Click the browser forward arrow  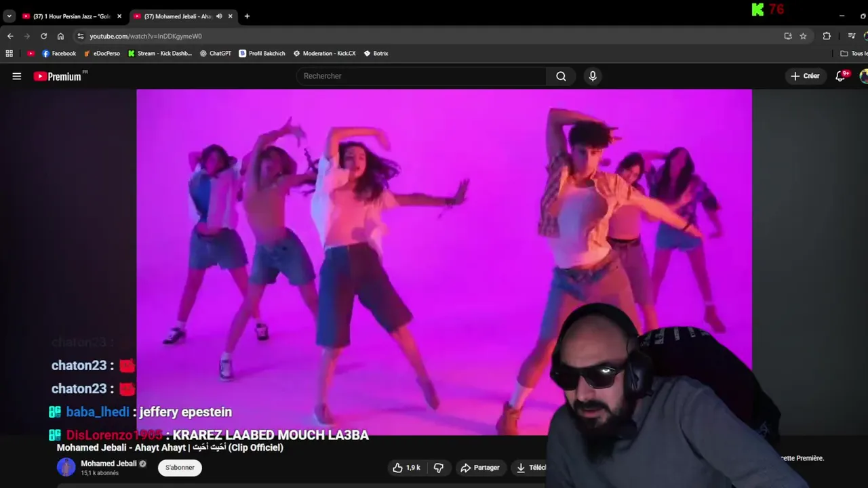point(27,36)
